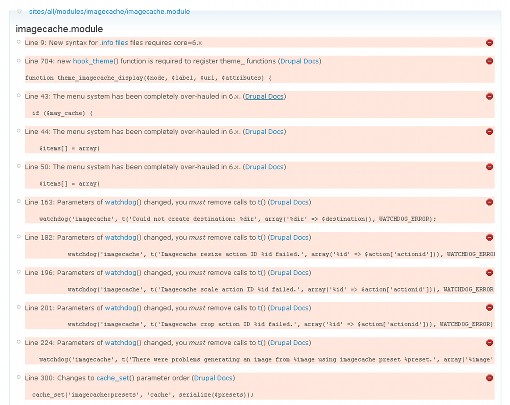Click the red error icon for Line 9
510x405 pixels.
[x=489, y=43]
